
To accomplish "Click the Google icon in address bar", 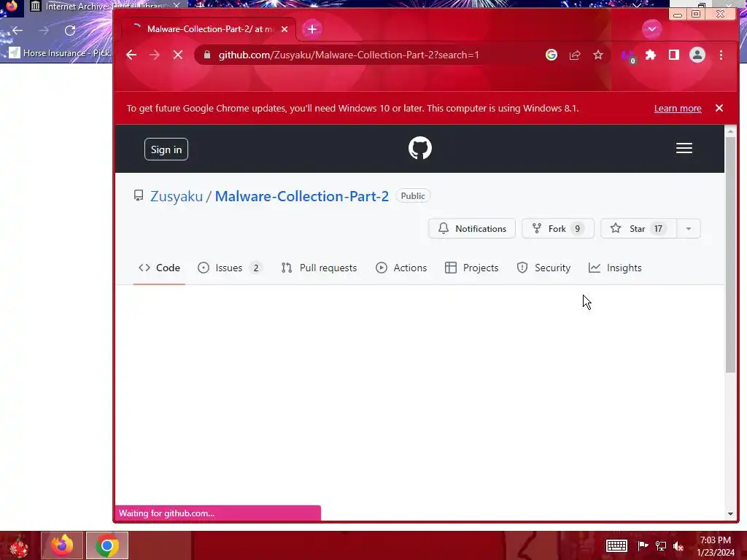I will tap(551, 55).
